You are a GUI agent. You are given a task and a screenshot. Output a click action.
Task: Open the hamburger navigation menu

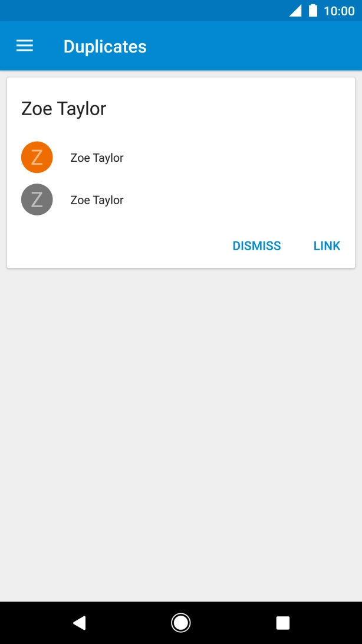click(x=25, y=46)
